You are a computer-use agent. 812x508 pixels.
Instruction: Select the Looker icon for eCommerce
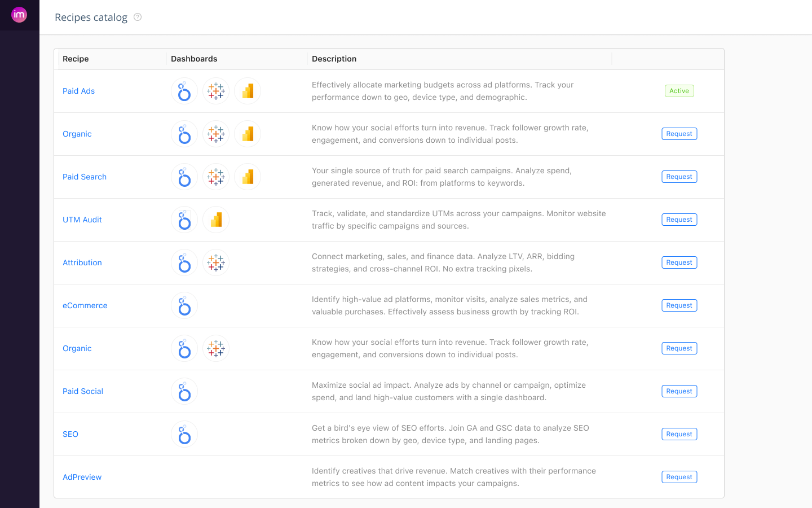click(184, 305)
